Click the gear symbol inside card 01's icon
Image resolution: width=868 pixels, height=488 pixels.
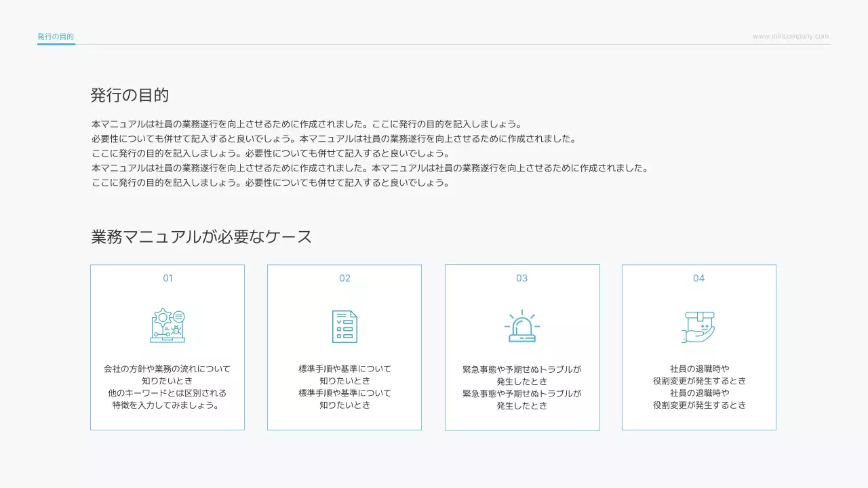163,318
